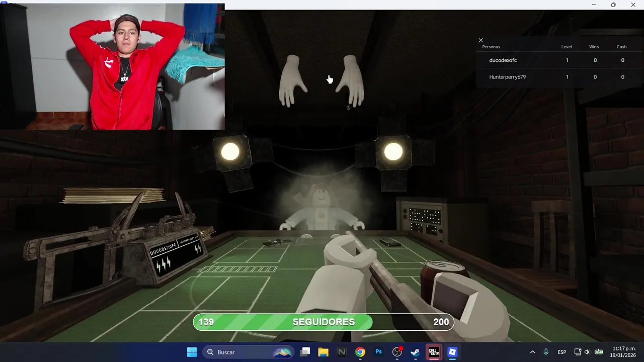Click the right floating white hand
Screen dimensions: 644x362
(x=350, y=80)
